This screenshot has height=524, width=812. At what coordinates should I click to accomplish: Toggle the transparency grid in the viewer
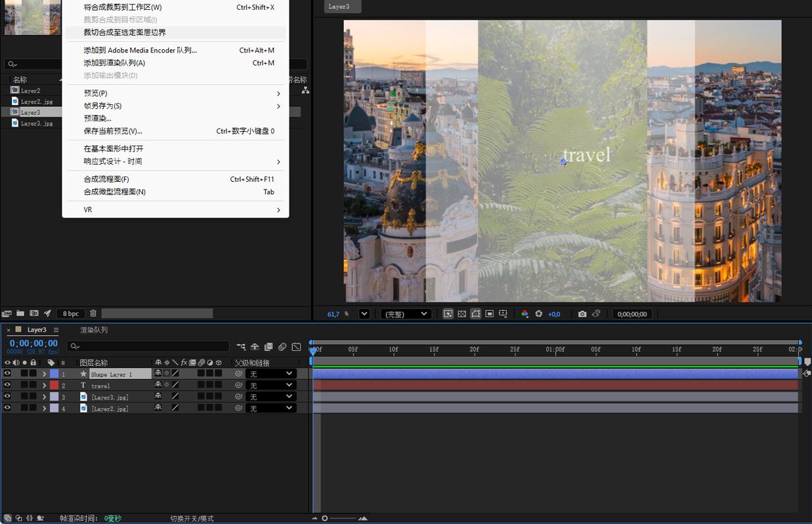pyautogui.click(x=462, y=314)
